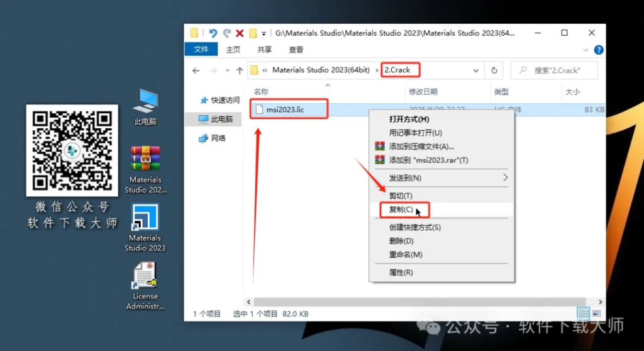Image resolution: width=644 pixels, height=351 pixels.
Task: Choose 添加到 "msi2023.rar"(T) in context menu
Action: 441,160
